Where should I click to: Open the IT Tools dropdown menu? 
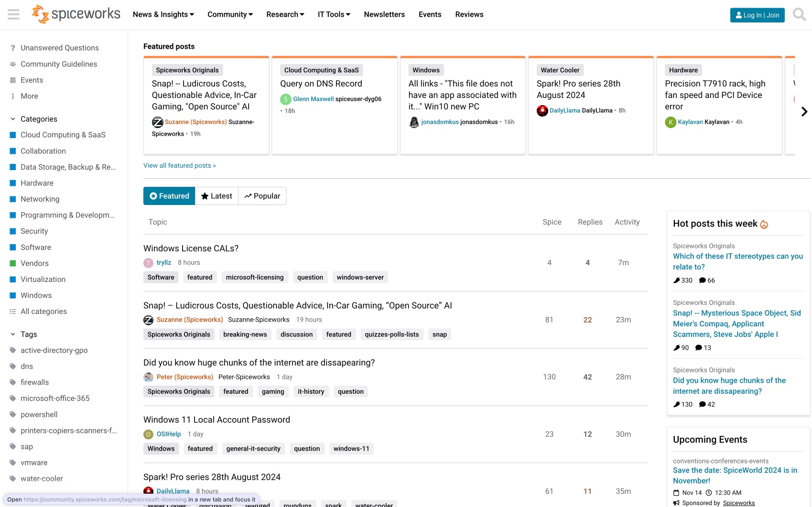pyautogui.click(x=333, y=14)
